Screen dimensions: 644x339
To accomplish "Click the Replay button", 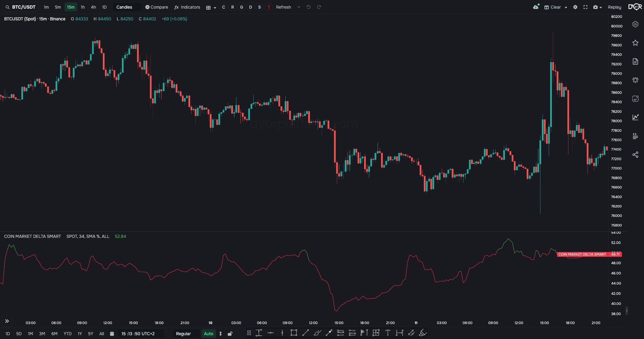I will [x=614, y=7].
